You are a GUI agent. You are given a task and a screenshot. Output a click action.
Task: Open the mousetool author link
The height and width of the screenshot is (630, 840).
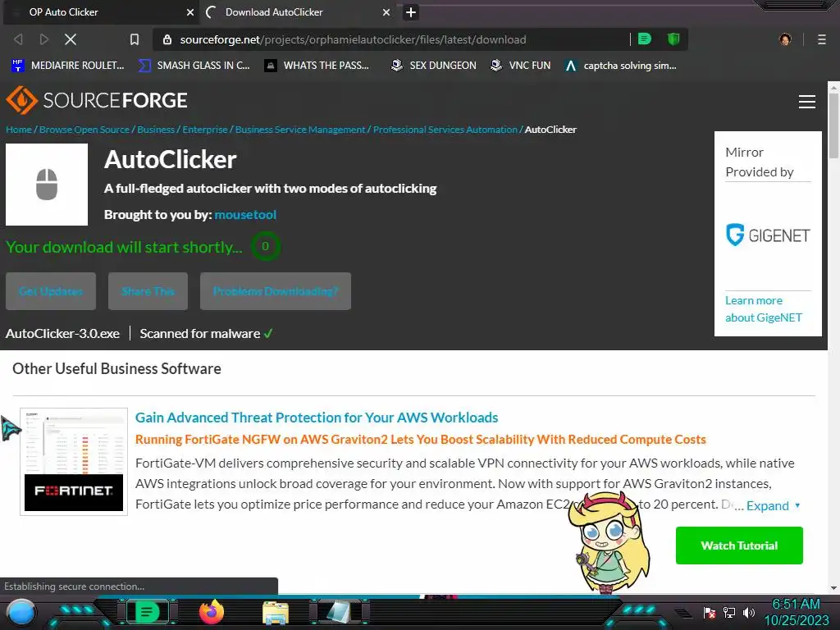[x=245, y=215]
